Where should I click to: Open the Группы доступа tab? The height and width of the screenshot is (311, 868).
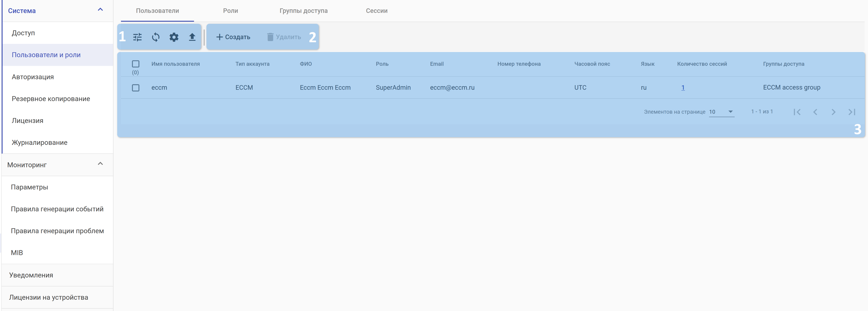coord(303,11)
